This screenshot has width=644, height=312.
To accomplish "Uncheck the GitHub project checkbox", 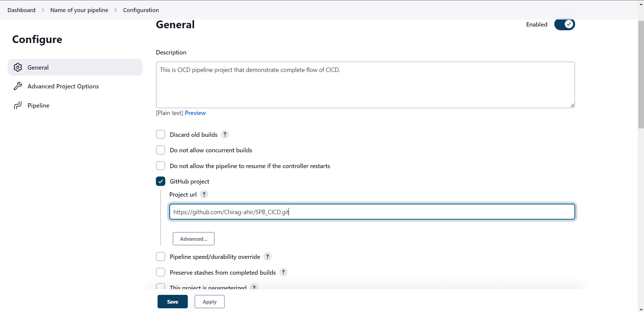I will pyautogui.click(x=161, y=181).
